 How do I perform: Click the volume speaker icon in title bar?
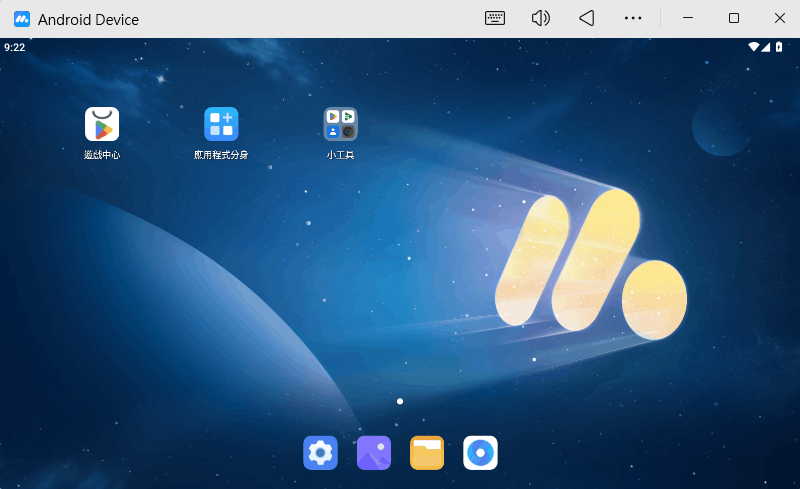(541, 18)
